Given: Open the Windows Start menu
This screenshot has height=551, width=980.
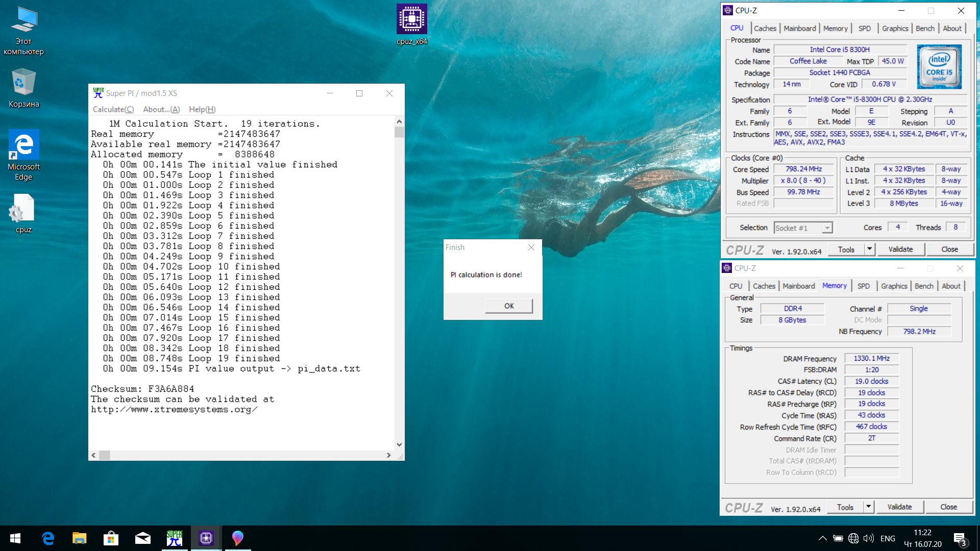Looking at the screenshot, I should [x=15, y=538].
